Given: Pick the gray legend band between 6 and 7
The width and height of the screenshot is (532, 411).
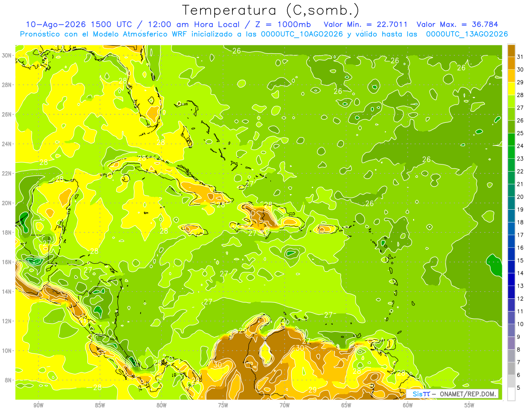Looking at the screenshot, I should (511, 368).
